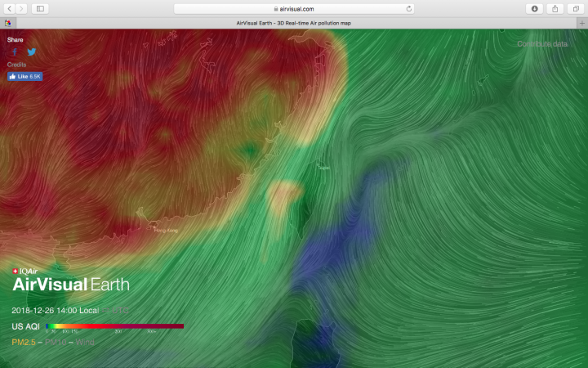Open the Credits link

tap(16, 65)
